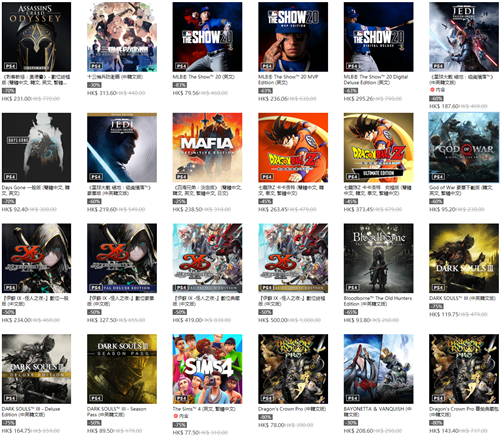This screenshot has width=500, height=436.
Task: Click the Dragon's Crown Pro title link
Action: (292, 409)
